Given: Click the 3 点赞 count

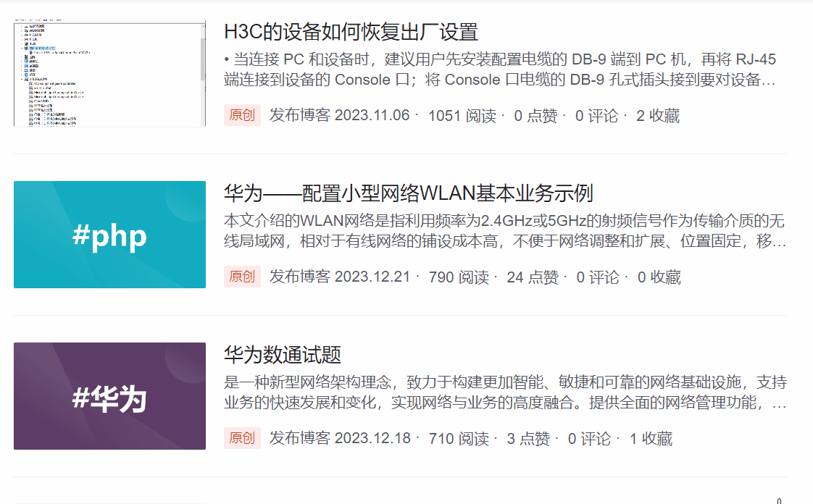Looking at the screenshot, I should (x=528, y=439).
